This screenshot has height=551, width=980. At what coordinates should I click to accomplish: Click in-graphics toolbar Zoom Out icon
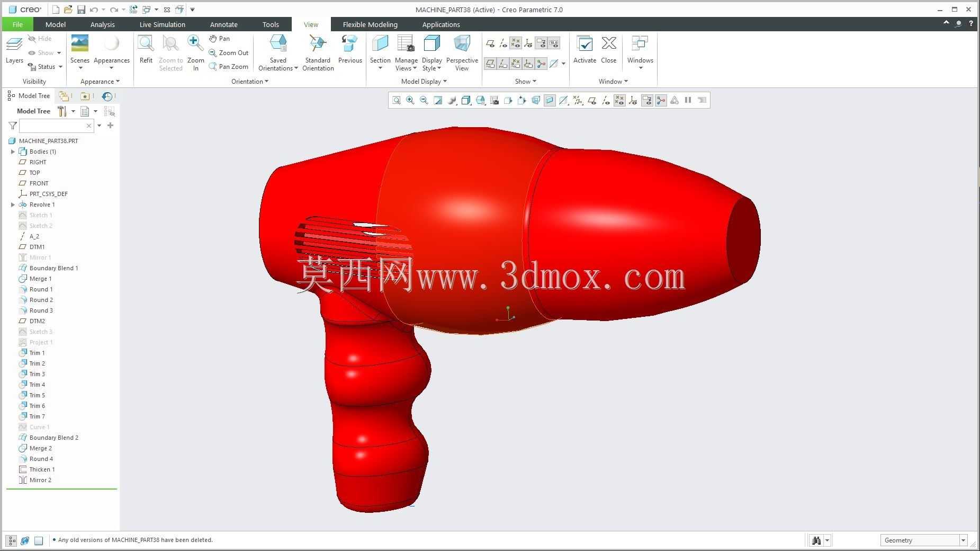coord(424,100)
